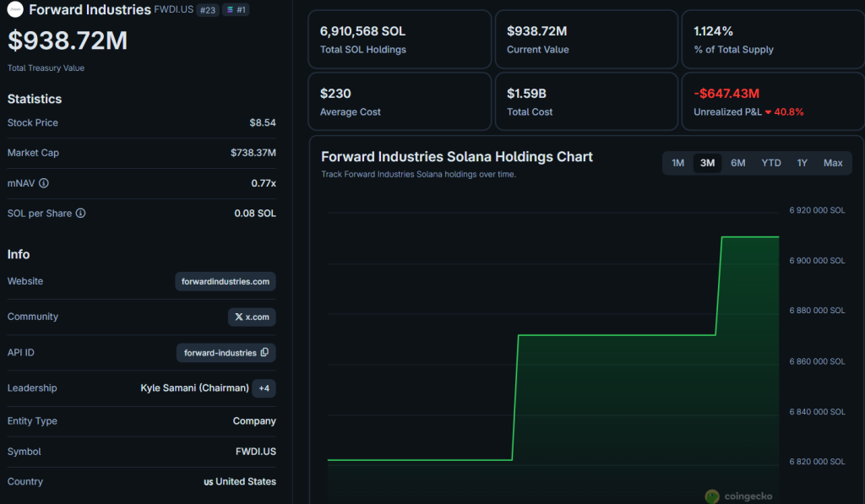
Task: Select the 3M chart range
Action: 707,163
